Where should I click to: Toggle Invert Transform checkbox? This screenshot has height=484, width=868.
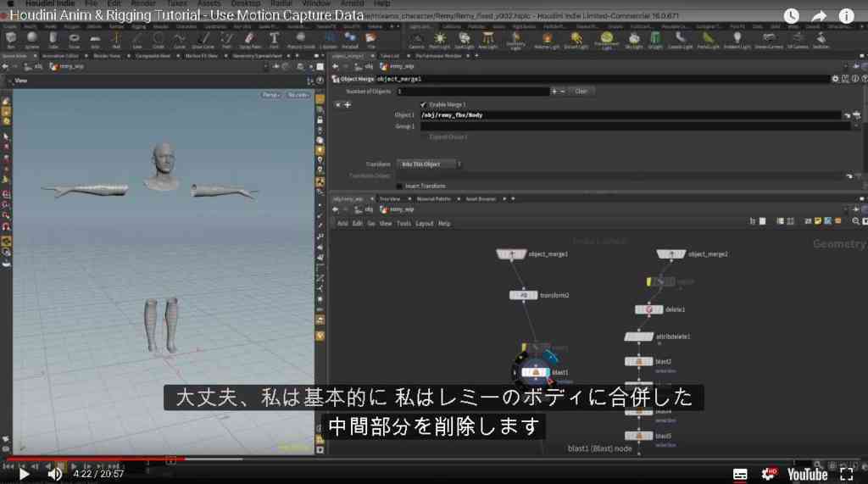(x=400, y=186)
